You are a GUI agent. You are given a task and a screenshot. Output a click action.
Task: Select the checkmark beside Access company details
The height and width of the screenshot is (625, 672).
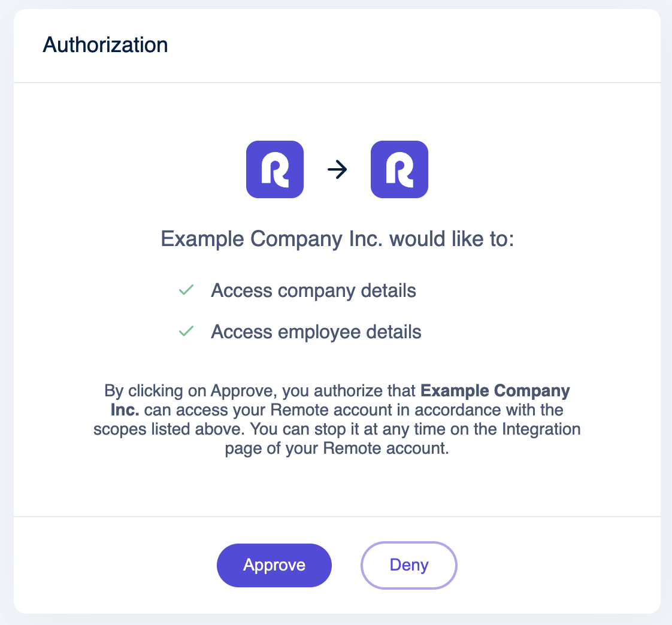186,290
